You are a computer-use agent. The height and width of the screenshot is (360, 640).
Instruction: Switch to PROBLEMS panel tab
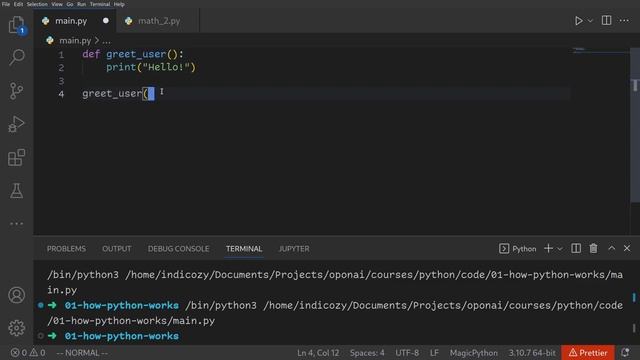(66, 249)
